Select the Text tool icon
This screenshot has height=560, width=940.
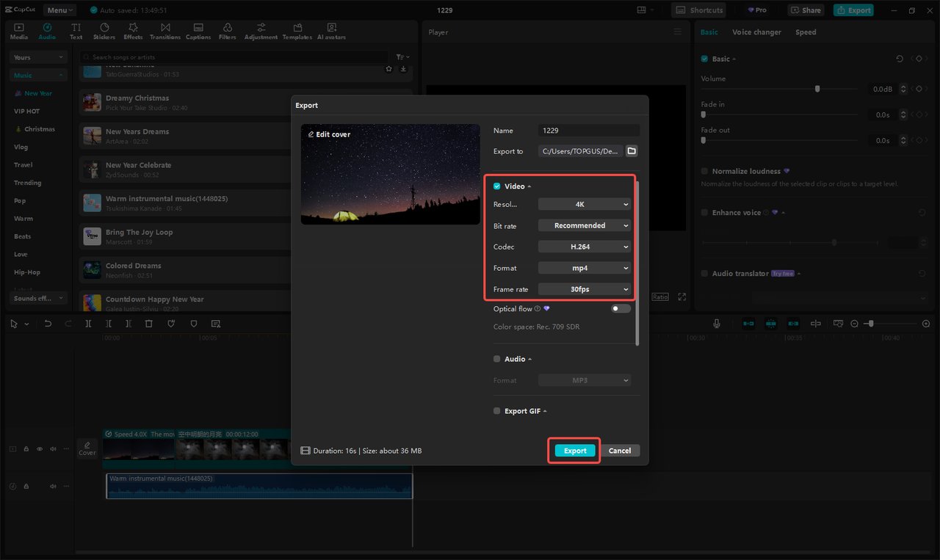click(x=76, y=31)
